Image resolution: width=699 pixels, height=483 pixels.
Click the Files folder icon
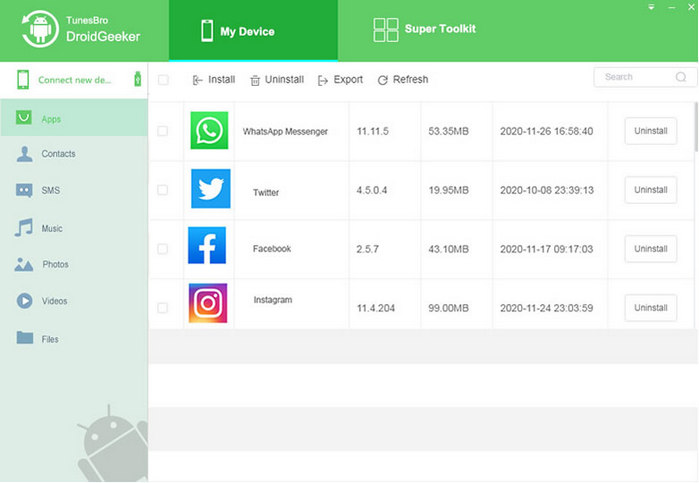(x=25, y=338)
